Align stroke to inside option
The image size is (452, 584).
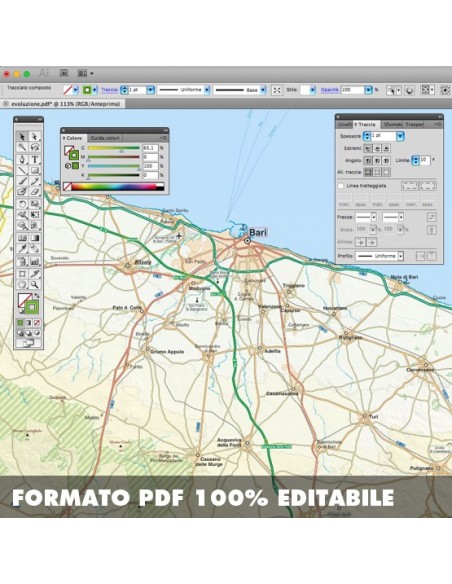[377, 172]
